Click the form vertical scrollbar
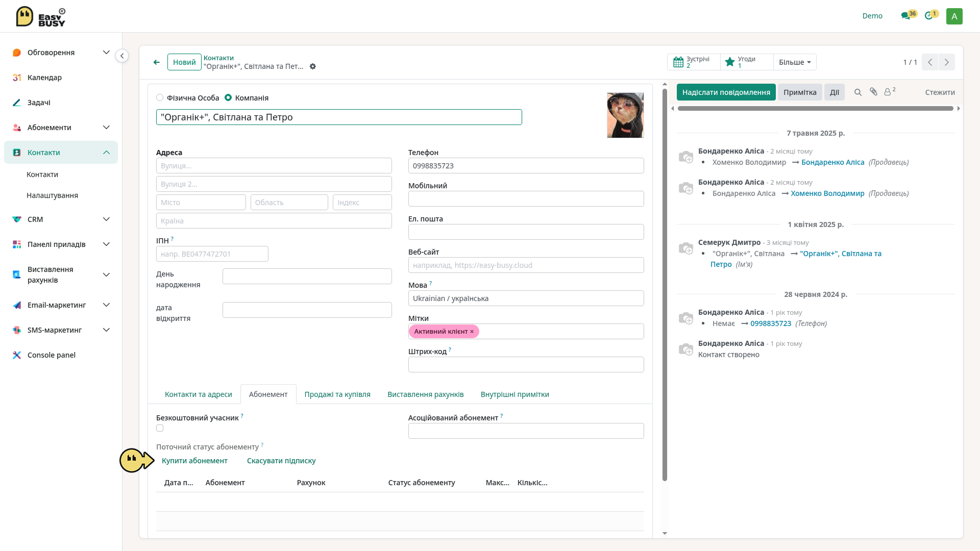 [665, 285]
